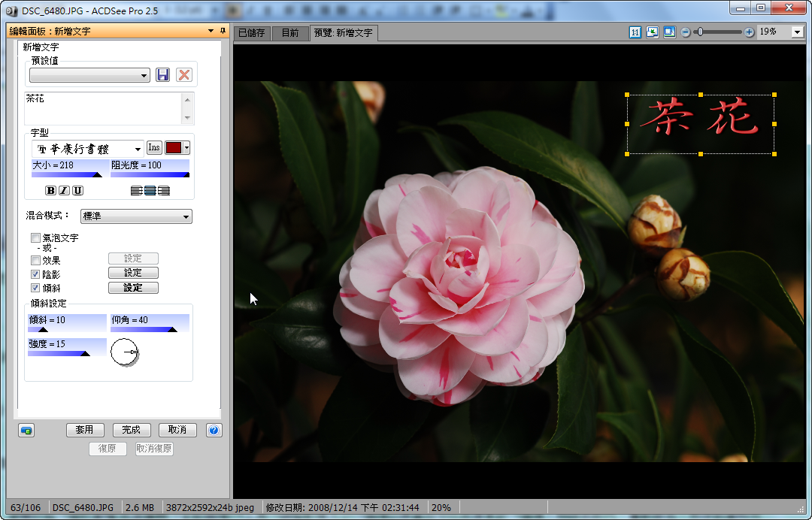Switch to the 目前 tab
812x520 pixels.
click(x=289, y=33)
